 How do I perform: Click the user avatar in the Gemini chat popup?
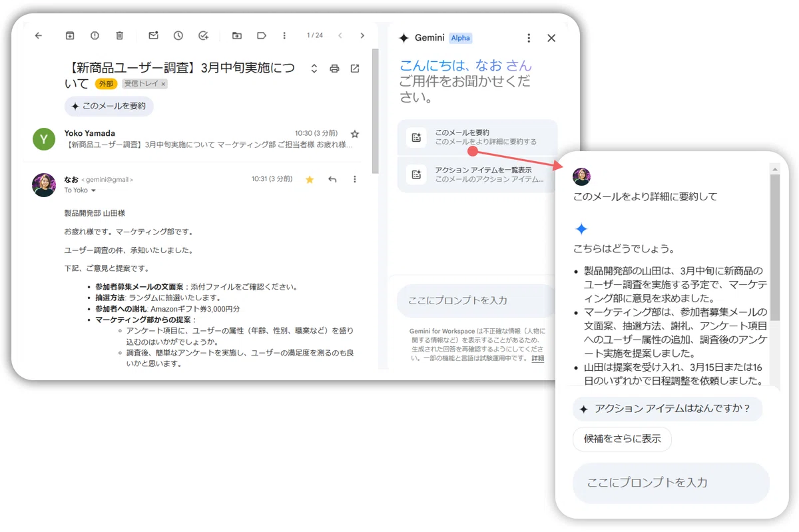(581, 176)
